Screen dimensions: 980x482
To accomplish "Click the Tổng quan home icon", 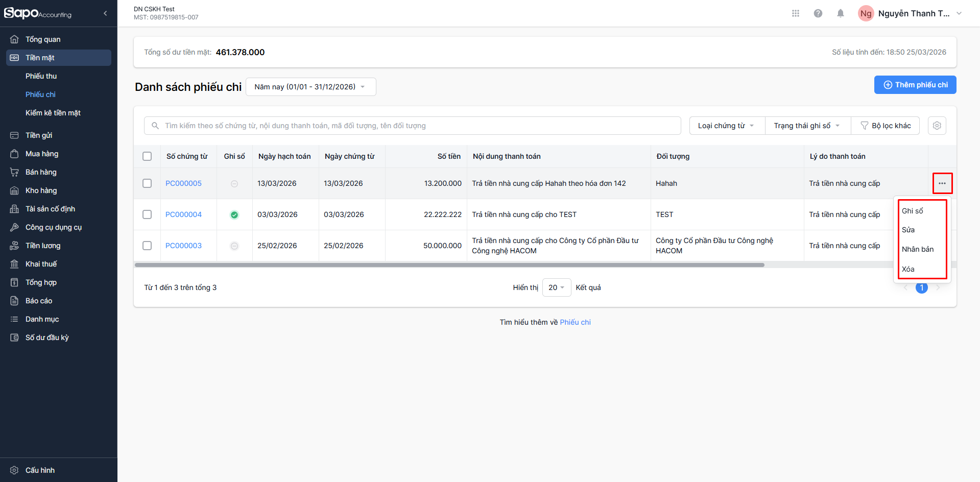I will (x=14, y=39).
